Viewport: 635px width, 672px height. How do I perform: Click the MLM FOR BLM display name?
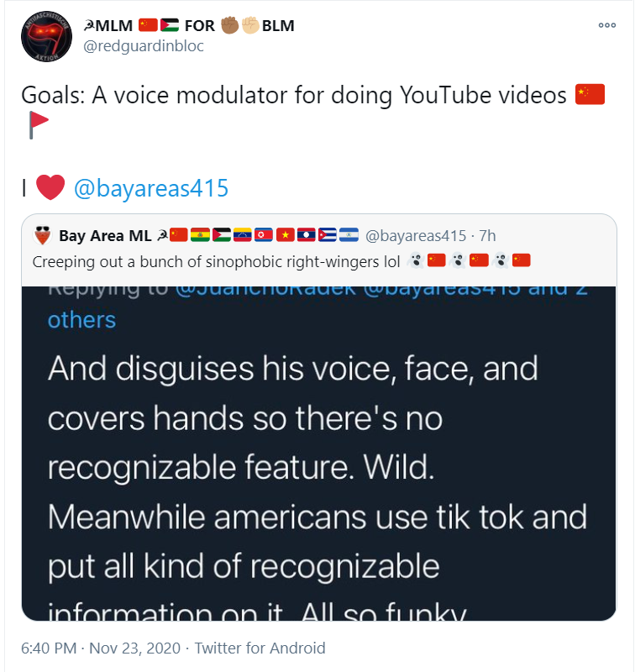point(189,26)
